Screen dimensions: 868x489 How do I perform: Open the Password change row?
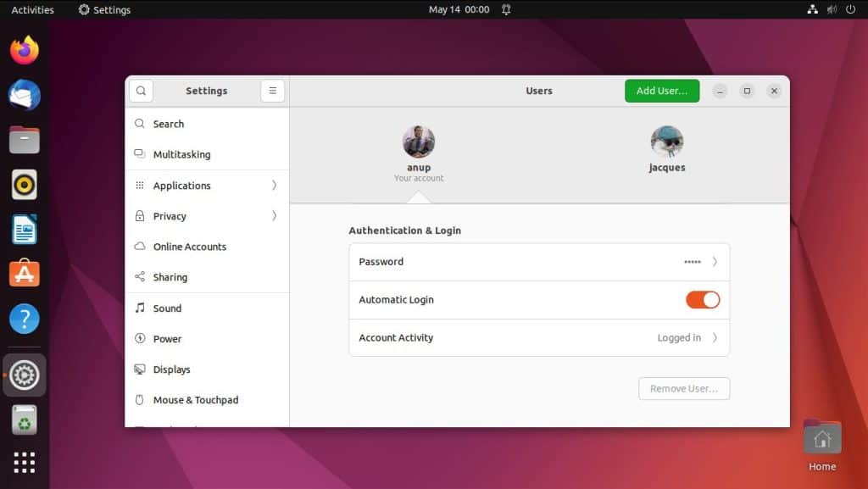(x=539, y=262)
